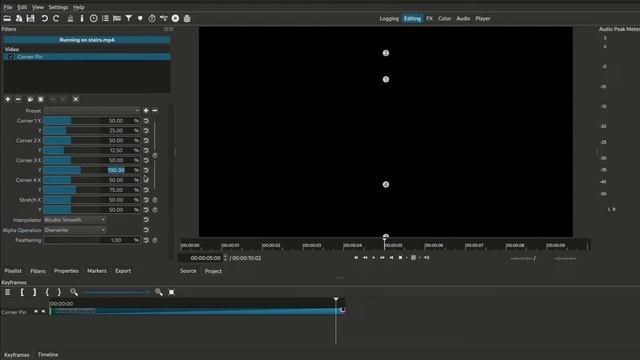The image size is (640, 360).
Task: Open the Project player tab
Action: pyautogui.click(x=213, y=271)
